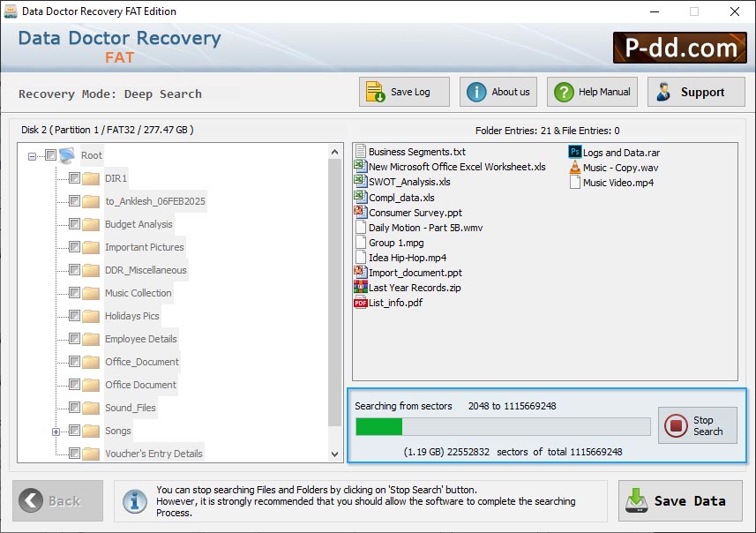
Task: Click the About us info icon
Action: click(x=476, y=92)
